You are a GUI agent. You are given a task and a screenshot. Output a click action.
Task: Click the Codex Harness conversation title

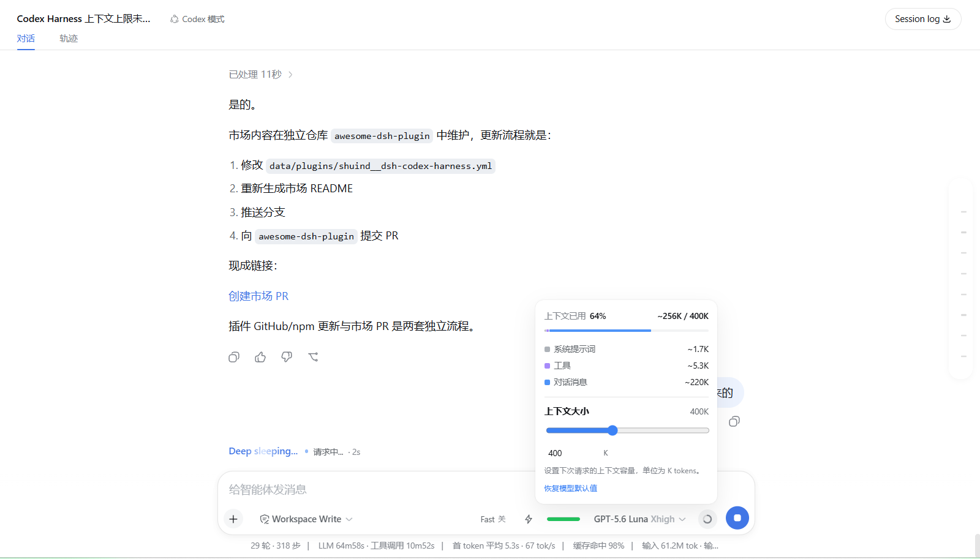[83, 19]
